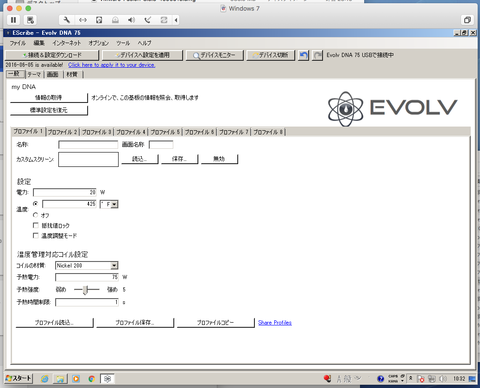Click the 接続＆設定ダウンロード button

coord(52,55)
